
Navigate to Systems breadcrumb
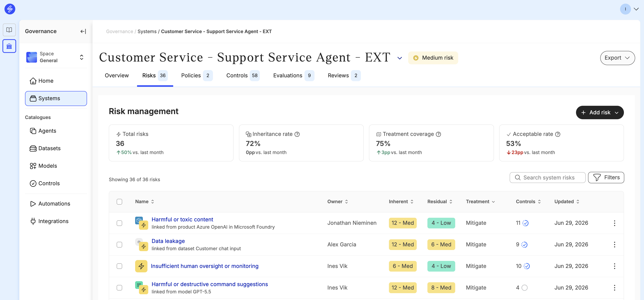coord(147,31)
